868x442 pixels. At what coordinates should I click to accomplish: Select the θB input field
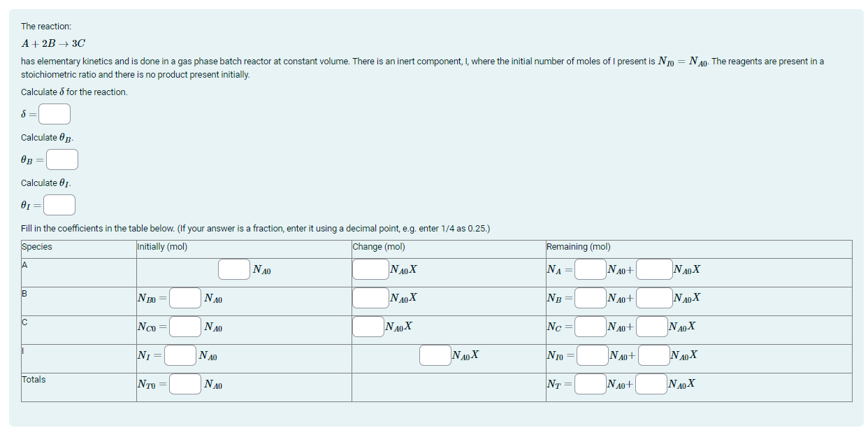[62, 159]
